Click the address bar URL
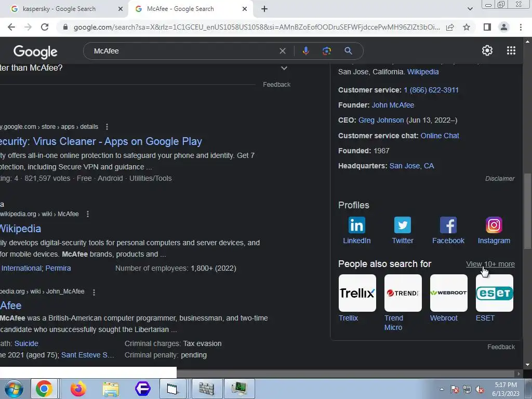532x399 pixels. point(257,27)
